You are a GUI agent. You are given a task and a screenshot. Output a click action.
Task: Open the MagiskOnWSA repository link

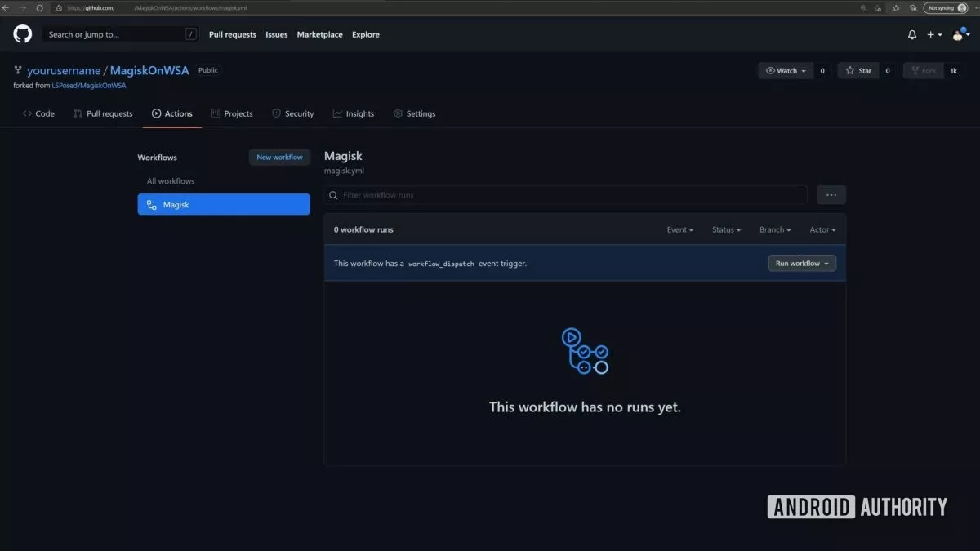(x=149, y=70)
